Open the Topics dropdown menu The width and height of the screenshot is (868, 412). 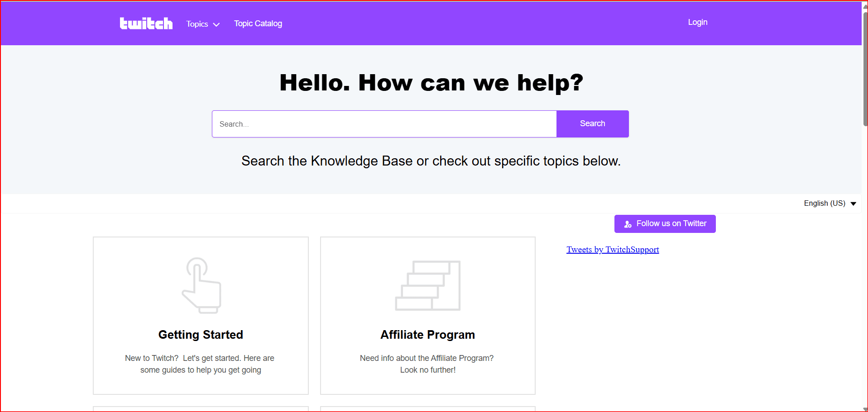click(197, 24)
